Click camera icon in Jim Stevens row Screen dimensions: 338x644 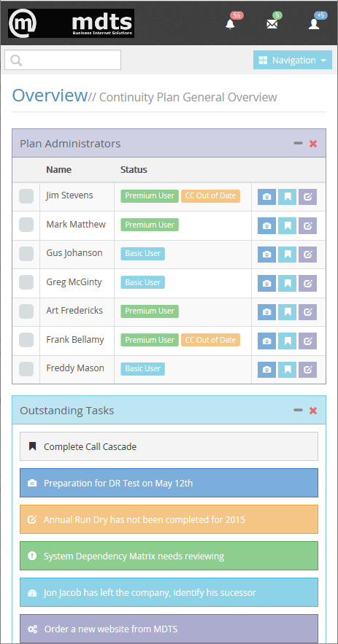pos(267,197)
